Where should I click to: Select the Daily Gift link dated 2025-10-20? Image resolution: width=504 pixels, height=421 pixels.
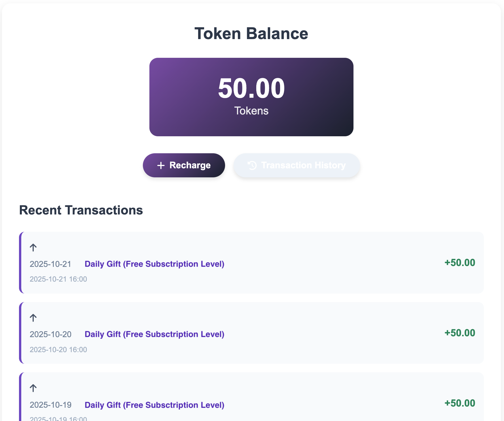[x=154, y=334]
